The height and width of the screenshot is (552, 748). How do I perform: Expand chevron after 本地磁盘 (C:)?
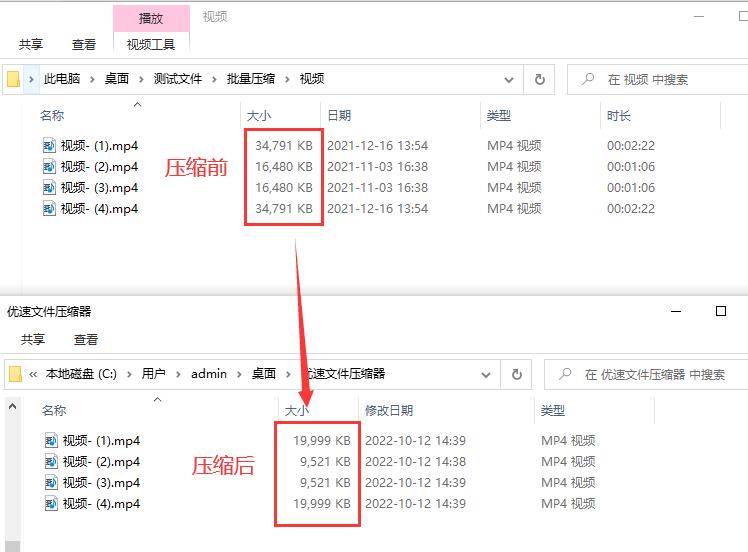[129, 375]
